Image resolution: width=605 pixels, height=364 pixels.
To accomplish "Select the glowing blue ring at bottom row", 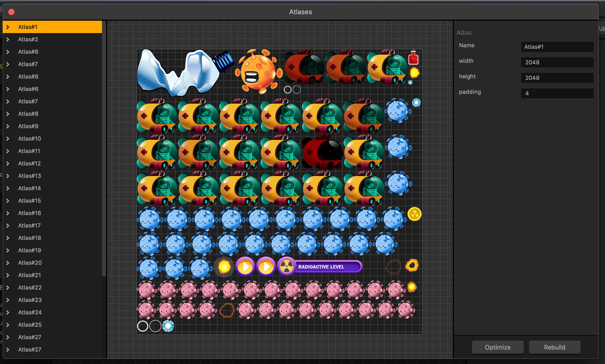I will (x=168, y=326).
